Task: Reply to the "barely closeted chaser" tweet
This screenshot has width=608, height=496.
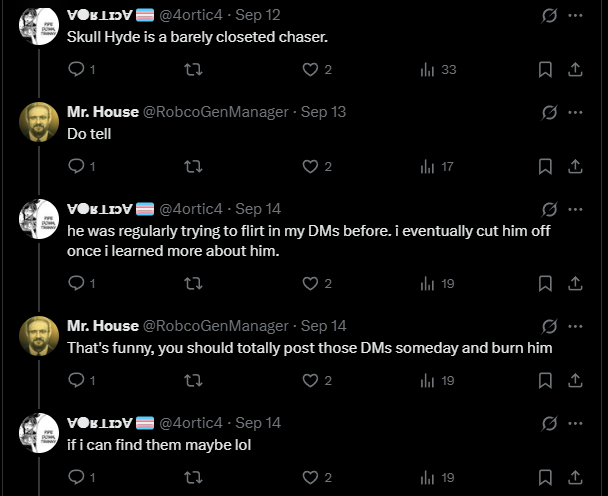Action: [77, 69]
